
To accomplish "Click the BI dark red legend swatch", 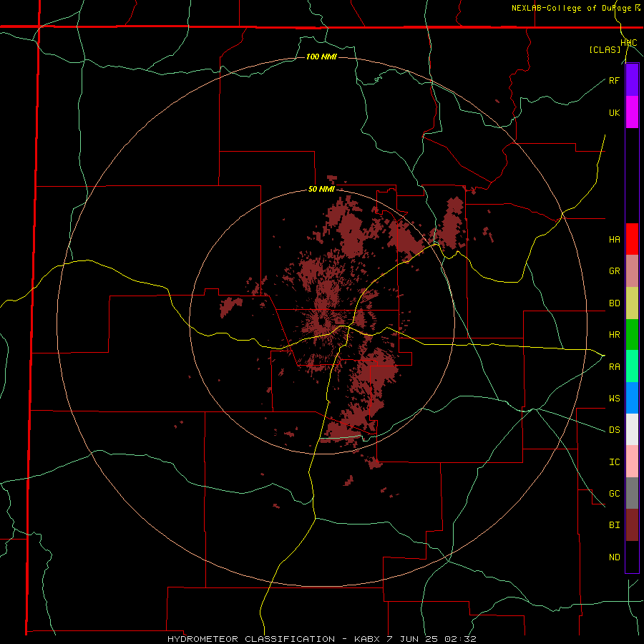I will 632,525.
